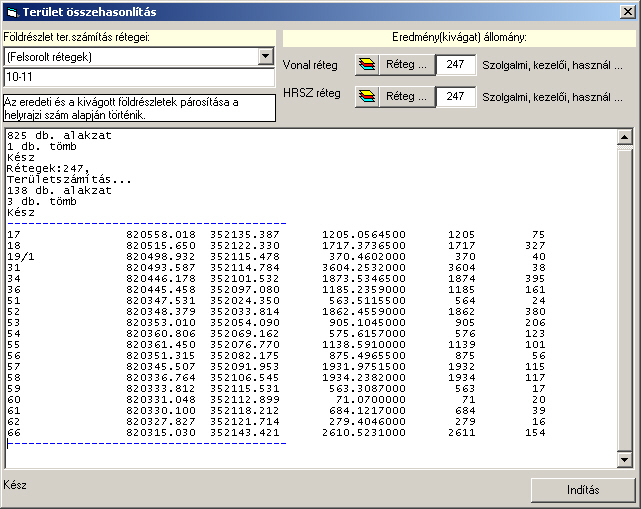Click the 'Területszámítás...' line

coord(69,179)
